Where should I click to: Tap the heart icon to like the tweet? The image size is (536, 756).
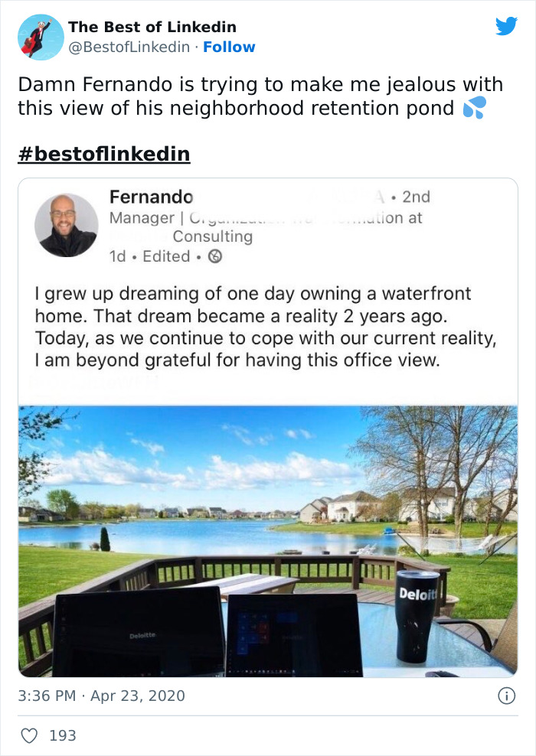(30, 735)
